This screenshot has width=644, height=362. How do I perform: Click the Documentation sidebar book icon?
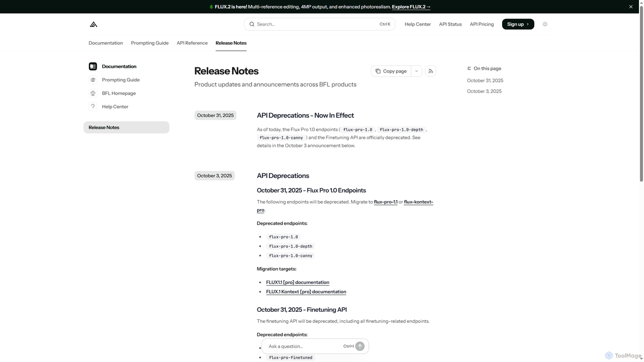pyautogui.click(x=93, y=66)
